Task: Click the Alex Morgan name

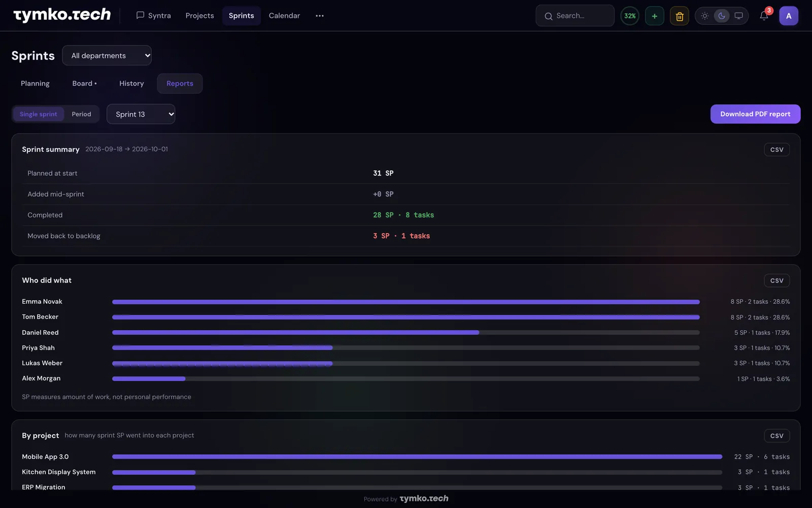Action: click(x=41, y=378)
